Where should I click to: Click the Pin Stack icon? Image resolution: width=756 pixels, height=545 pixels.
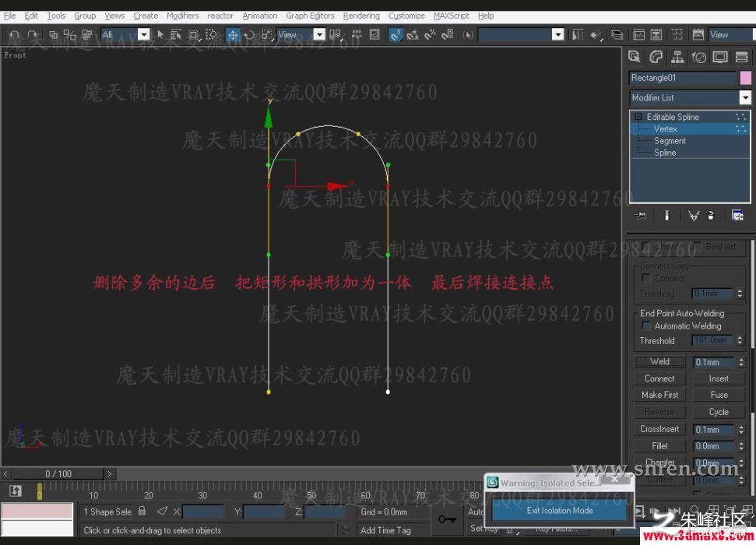tap(641, 215)
